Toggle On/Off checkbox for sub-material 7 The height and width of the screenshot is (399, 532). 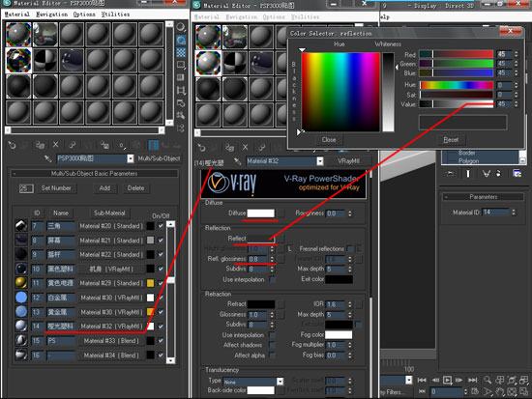tap(161, 226)
